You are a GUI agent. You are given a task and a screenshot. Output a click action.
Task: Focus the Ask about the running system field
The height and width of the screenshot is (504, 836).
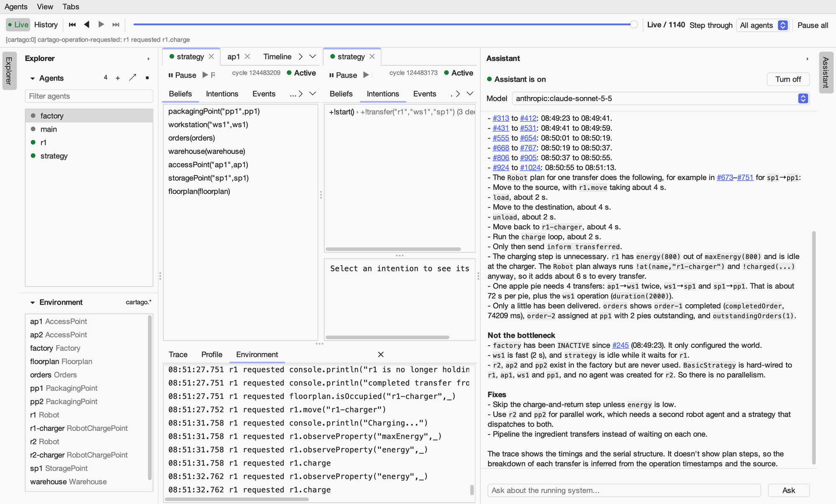[624, 490]
